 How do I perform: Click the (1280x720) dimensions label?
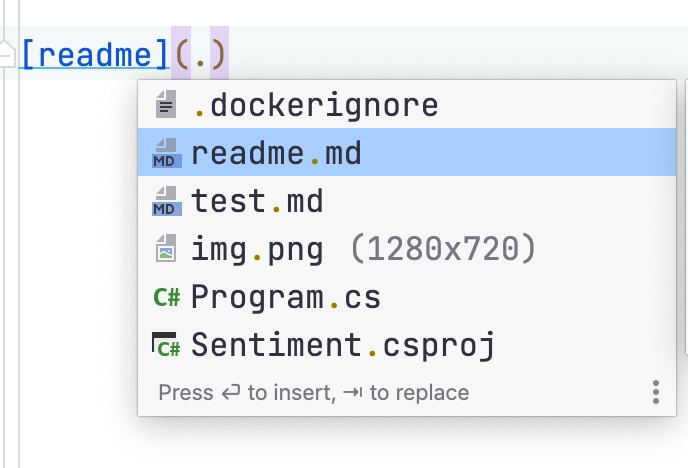443,249
